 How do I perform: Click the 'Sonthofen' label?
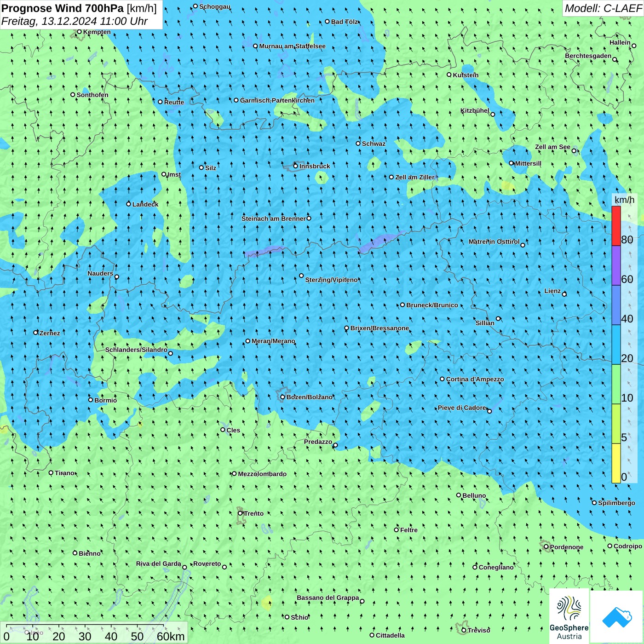pos(93,95)
